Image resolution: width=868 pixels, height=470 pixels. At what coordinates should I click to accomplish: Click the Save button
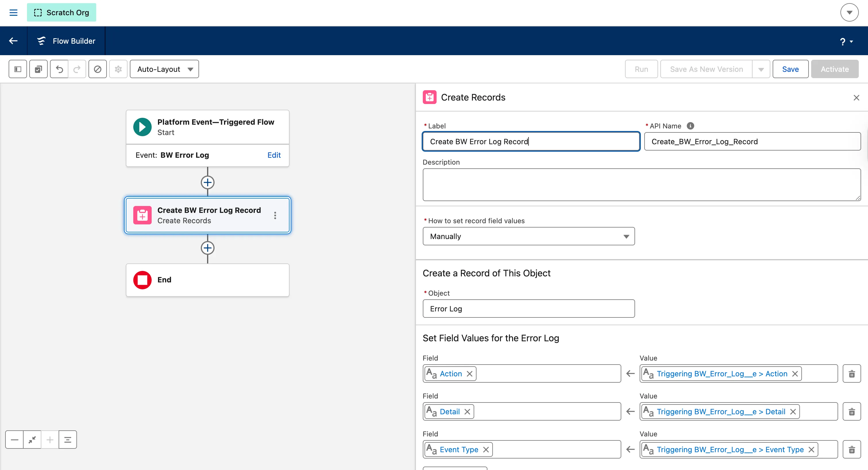(x=790, y=69)
